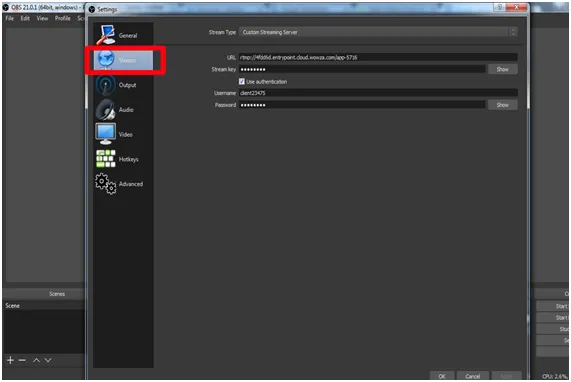Toggle the Use authentication checkbox
The height and width of the screenshot is (382, 571).
[x=242, y=82]
